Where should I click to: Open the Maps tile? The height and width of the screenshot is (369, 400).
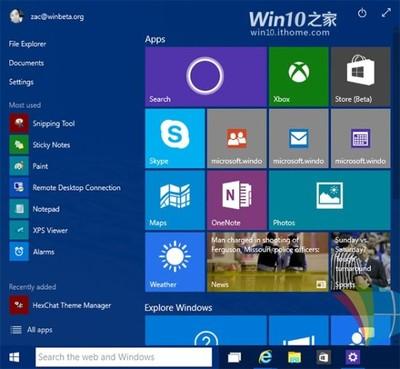[175, 200]
